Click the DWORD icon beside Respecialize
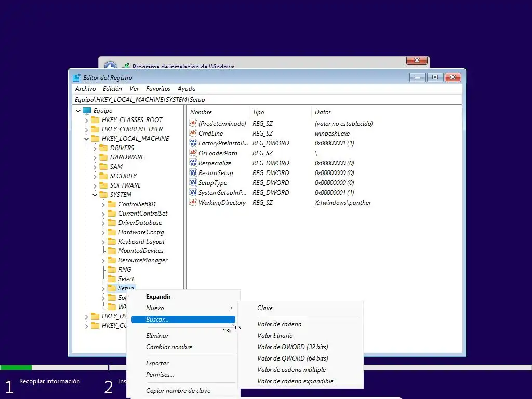Viewport: 532px width, 399px height. point(193,163)
